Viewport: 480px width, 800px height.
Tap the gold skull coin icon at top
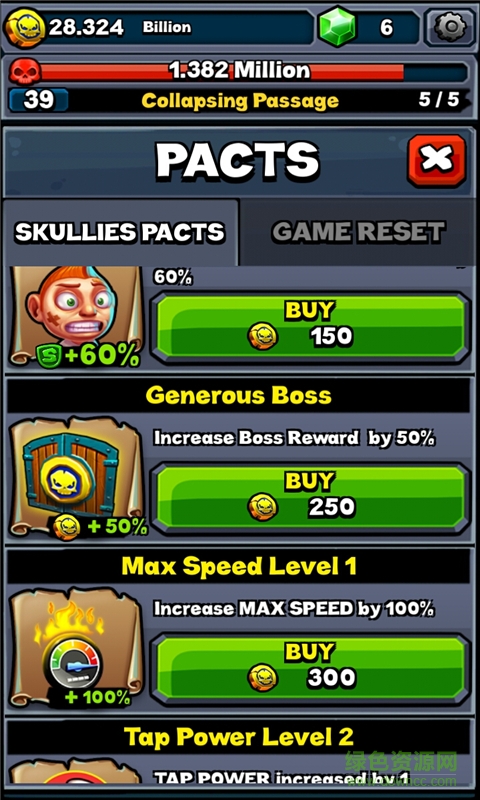25,28
